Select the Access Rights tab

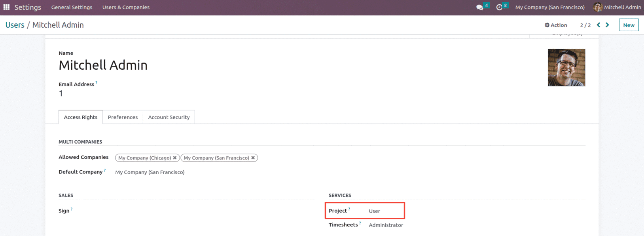(x=81, y=117)
